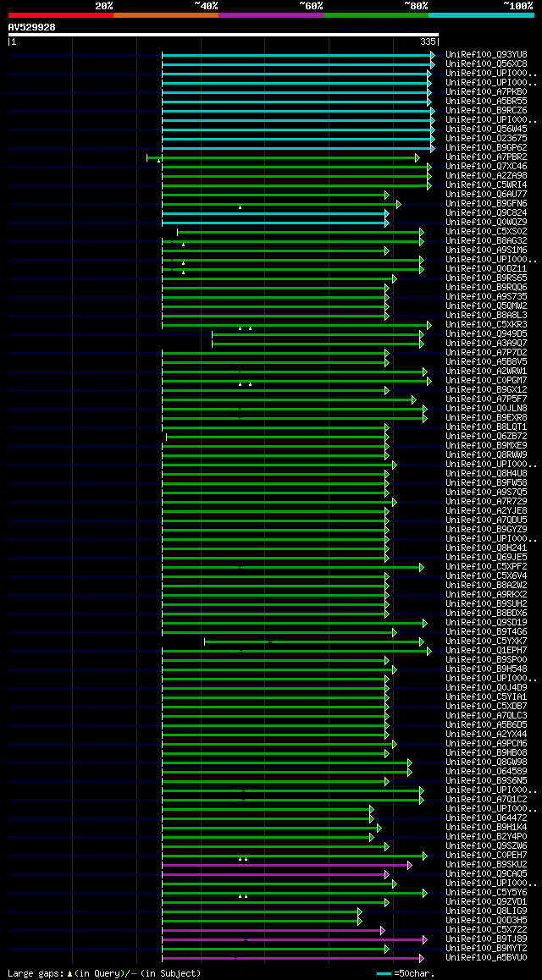
Task: Click the purple alignment bar of UniRef100_B9SKU2
Action: click(x=287, y=866)
